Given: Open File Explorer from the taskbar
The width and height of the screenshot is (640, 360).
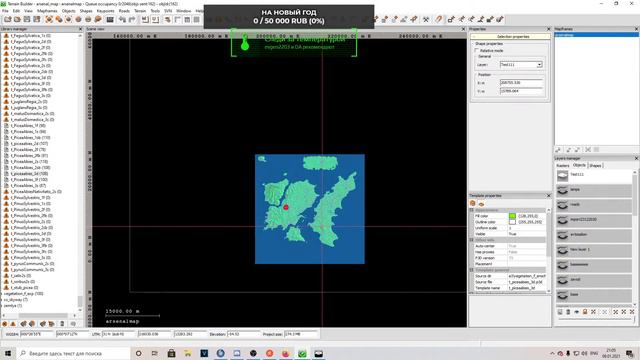Looking at the screenshot, I should [188, 353].
